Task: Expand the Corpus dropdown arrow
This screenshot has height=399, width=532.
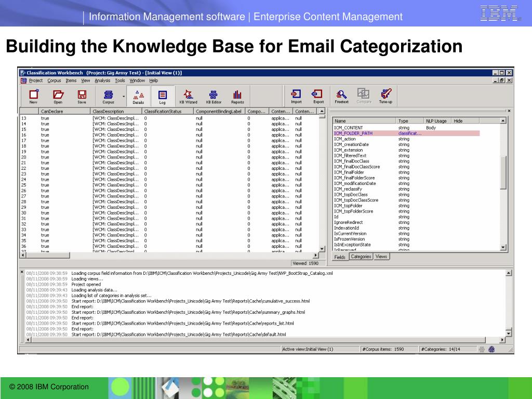Action: click(124, 96)
